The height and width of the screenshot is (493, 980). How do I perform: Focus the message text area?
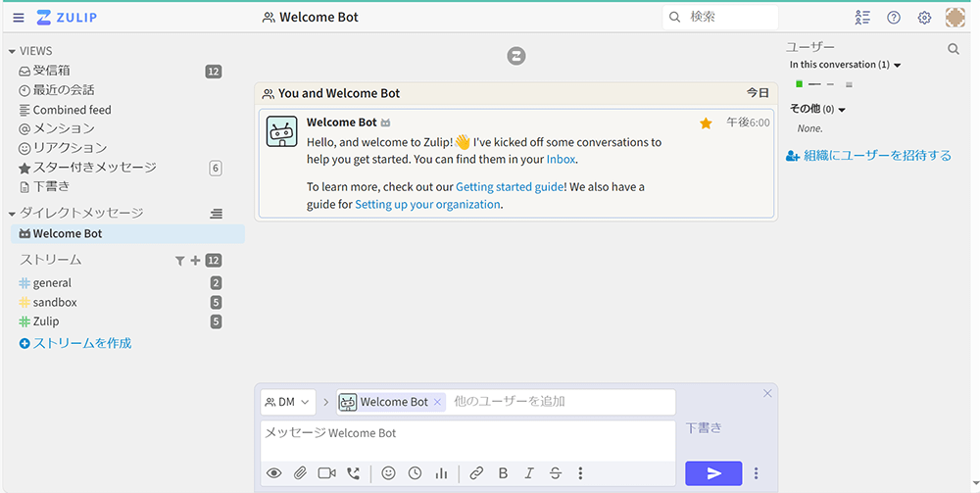coord(468,440)
